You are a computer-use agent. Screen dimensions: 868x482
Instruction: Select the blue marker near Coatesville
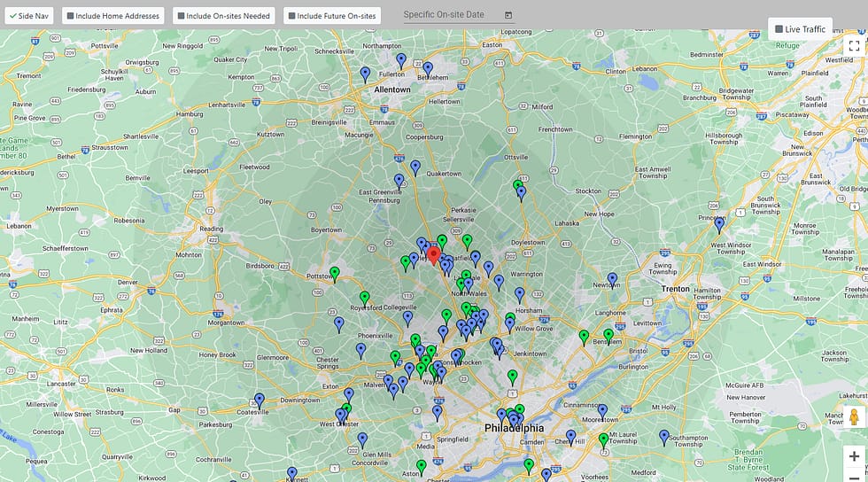click(x=260, y=400)
